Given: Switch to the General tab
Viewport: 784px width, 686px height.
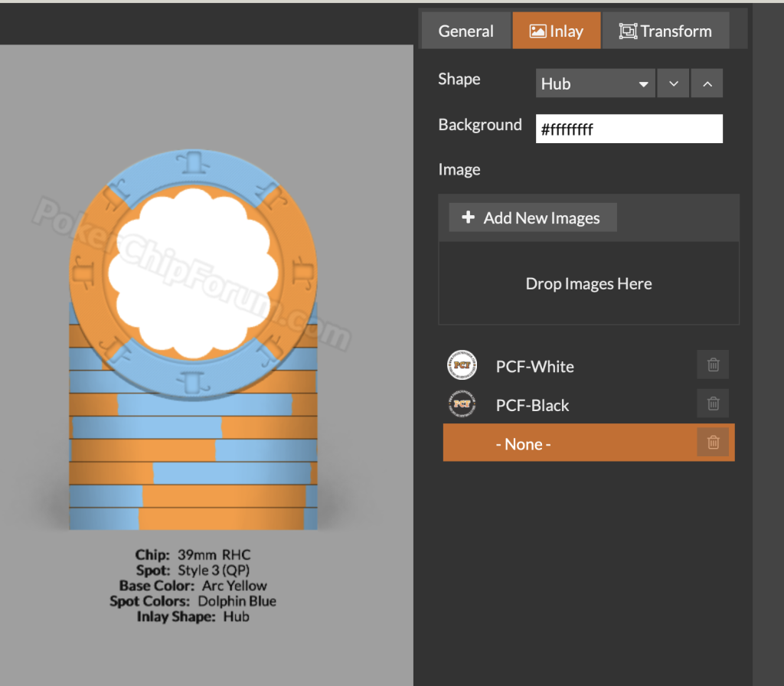Looking at the screenshot, I should click(x=465, y=31).
